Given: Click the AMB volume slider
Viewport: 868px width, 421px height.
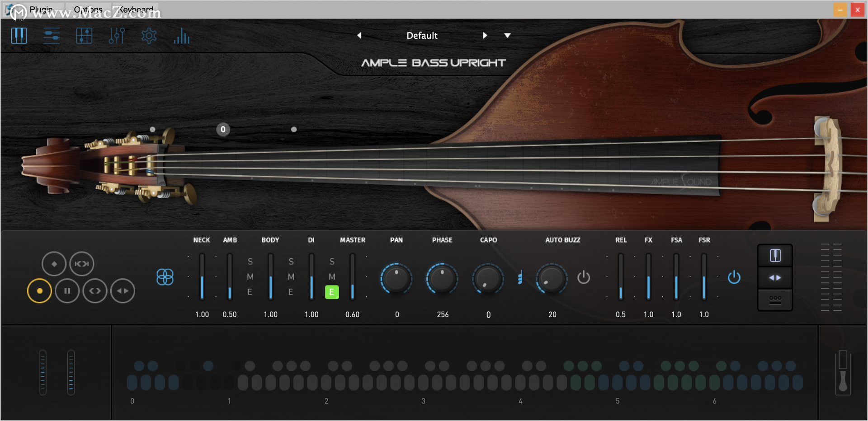Looking at the screenshot, I should tap(230, 276).
